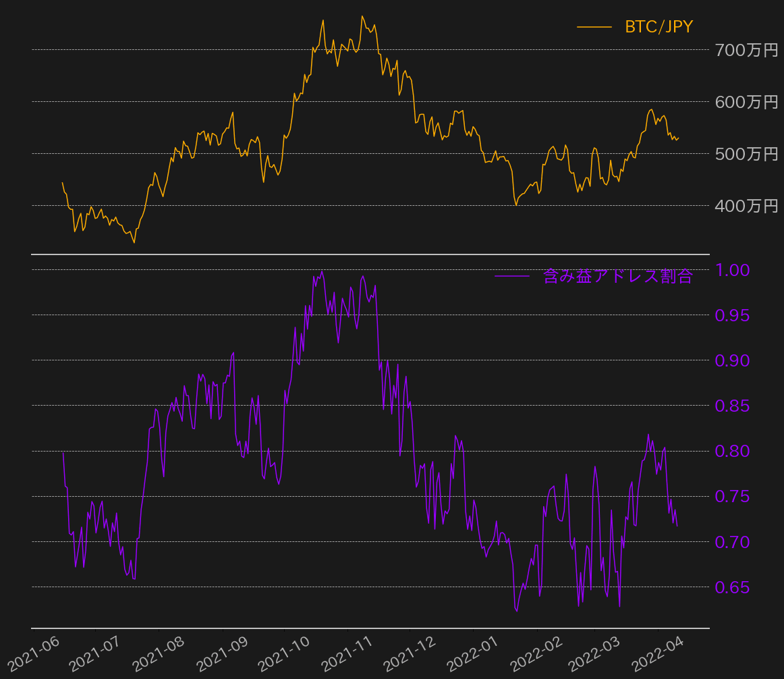Screen dimensions: 784x679
Task: Select the 400万円 y-axis label
Action: tap(746, 206)
